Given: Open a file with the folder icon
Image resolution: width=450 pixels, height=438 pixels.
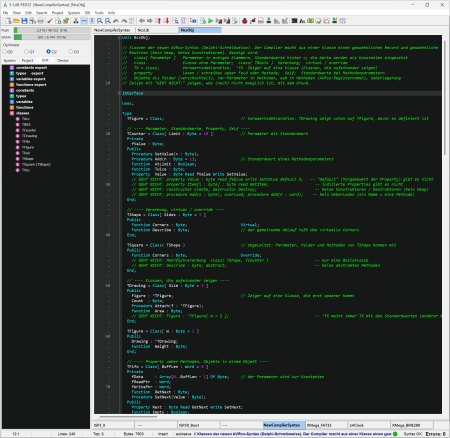Looking at the screenshot, I should tap(16, 21).
